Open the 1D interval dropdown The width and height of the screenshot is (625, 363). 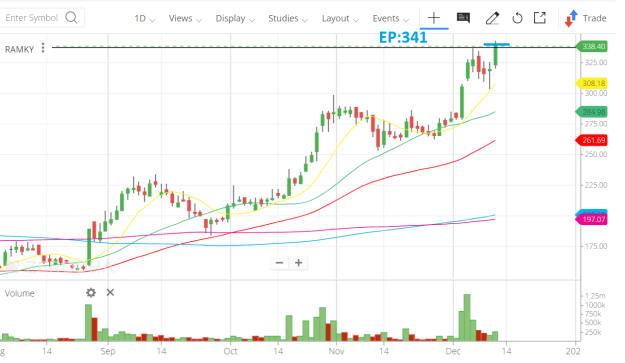pyautogui.click(x=144, y=18)
